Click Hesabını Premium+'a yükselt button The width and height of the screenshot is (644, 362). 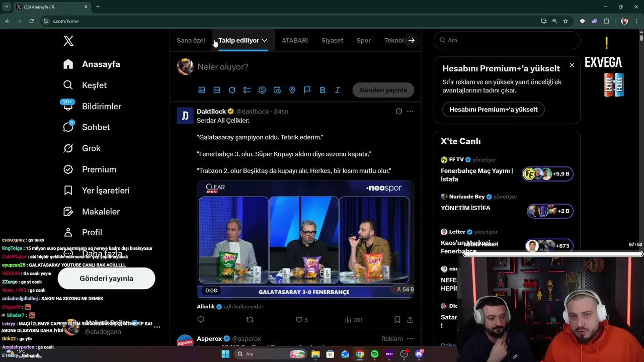pyautogui.click(x=494, y=110)
